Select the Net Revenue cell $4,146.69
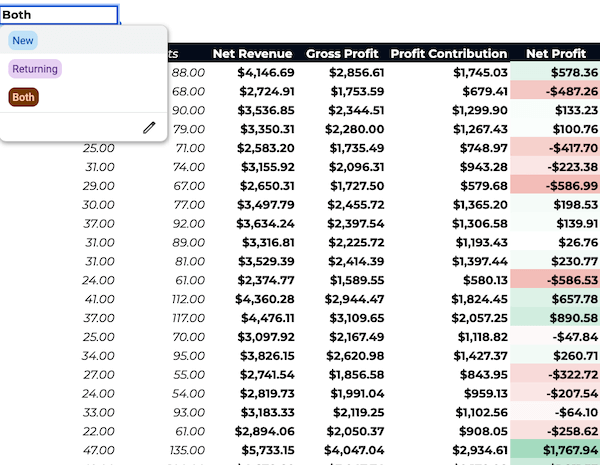Image resolution: width=600 pixels, height=465 pixels. [x=265, y=72]
